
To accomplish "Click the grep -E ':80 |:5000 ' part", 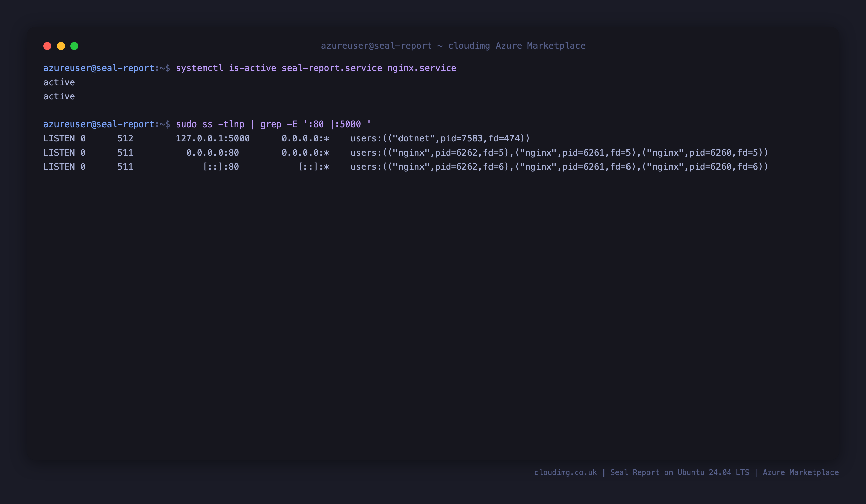I will click(316, 124).
